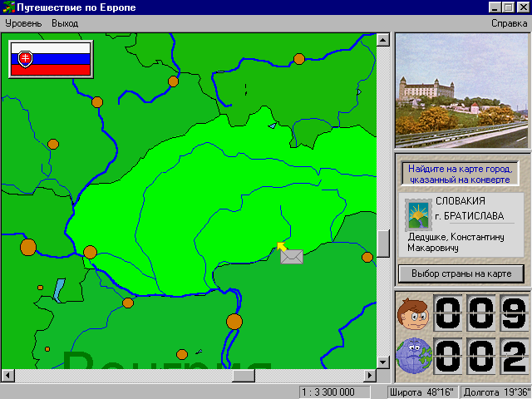Click the boy face icon beside the 009 counter
The height and width of the screenshot is (399, 532).
pos(413,314)
